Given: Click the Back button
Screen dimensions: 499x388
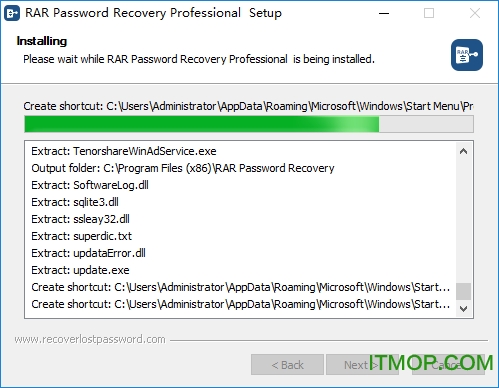Looking at the screenshot, I should point(287,365).
